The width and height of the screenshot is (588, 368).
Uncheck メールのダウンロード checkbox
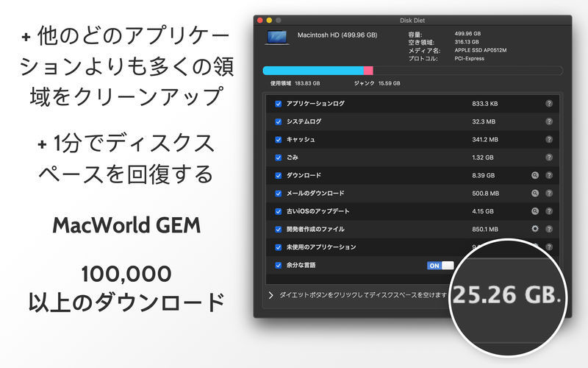coord(279,194)
